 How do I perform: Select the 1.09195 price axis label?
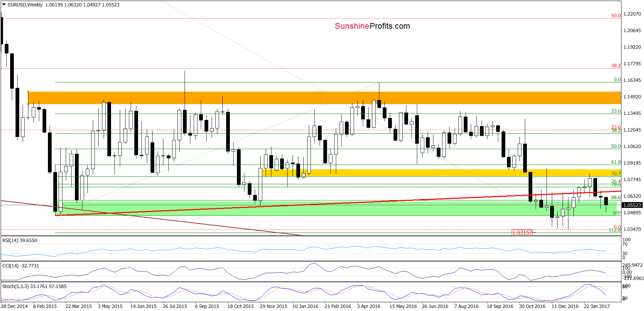pyautogui.click(x=632, y=163)
